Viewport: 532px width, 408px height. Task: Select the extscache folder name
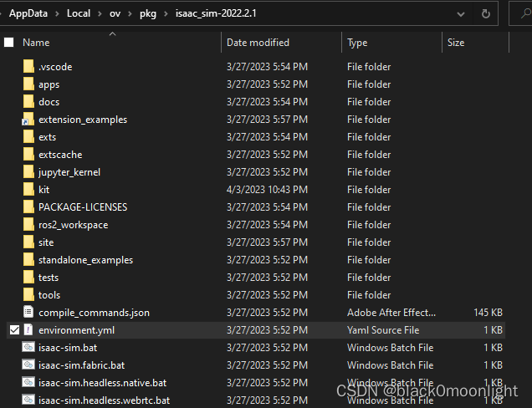coord(60,155)
